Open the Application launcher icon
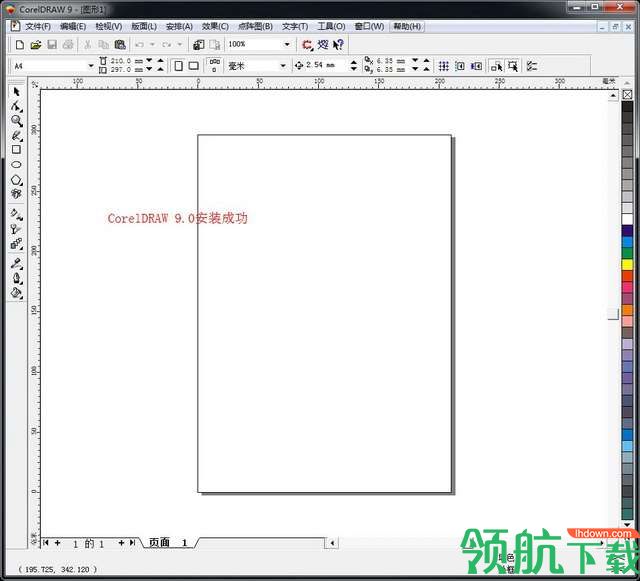 point(307,45)
